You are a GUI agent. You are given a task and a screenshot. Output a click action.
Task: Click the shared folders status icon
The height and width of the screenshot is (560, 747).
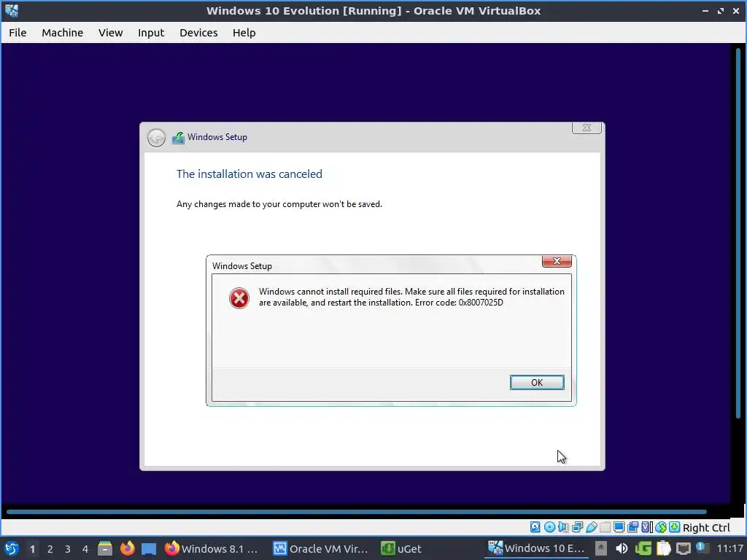click(605, 527)
